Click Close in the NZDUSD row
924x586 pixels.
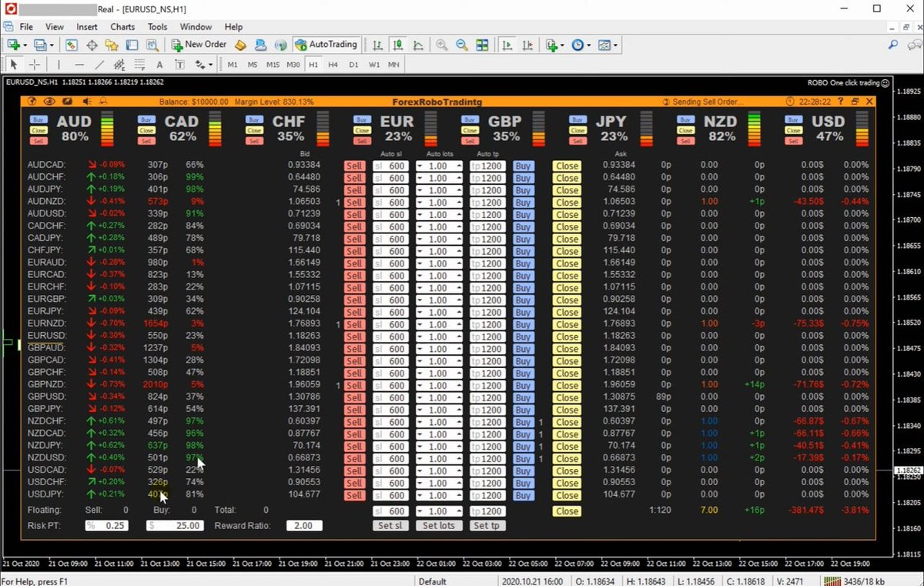[567, 459]
